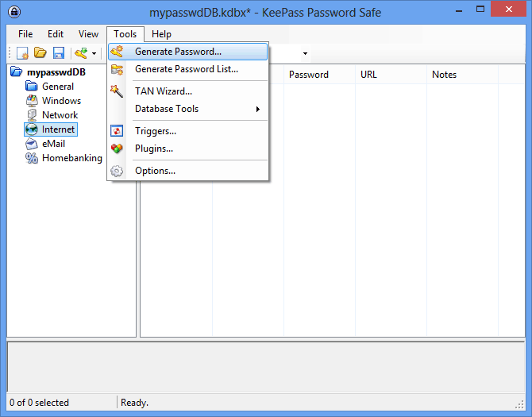This screenshot has height=417, width=532.
Task: Close the KeePass window
Action: (509, 10)
